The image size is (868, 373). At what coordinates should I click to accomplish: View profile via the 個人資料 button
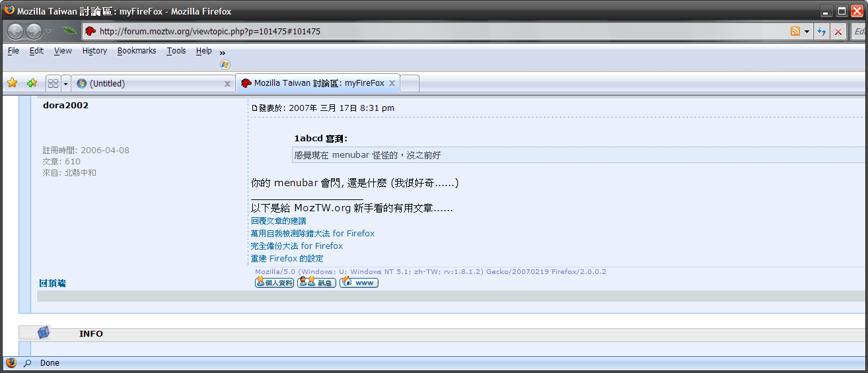pos(274,283)
